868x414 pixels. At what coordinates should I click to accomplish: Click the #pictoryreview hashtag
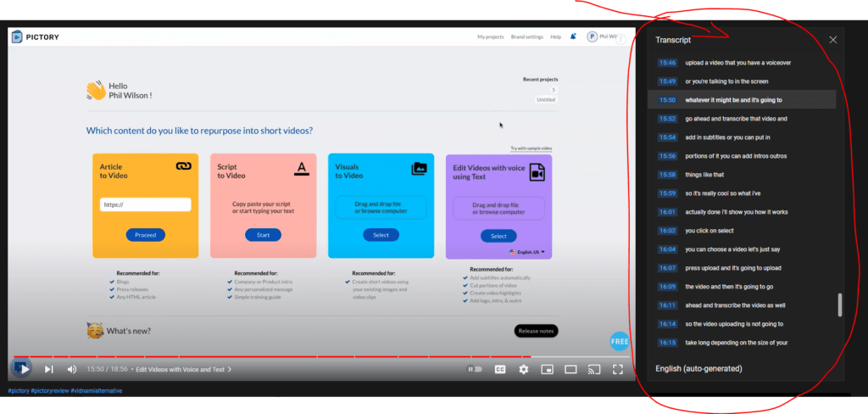coord(50,391)
